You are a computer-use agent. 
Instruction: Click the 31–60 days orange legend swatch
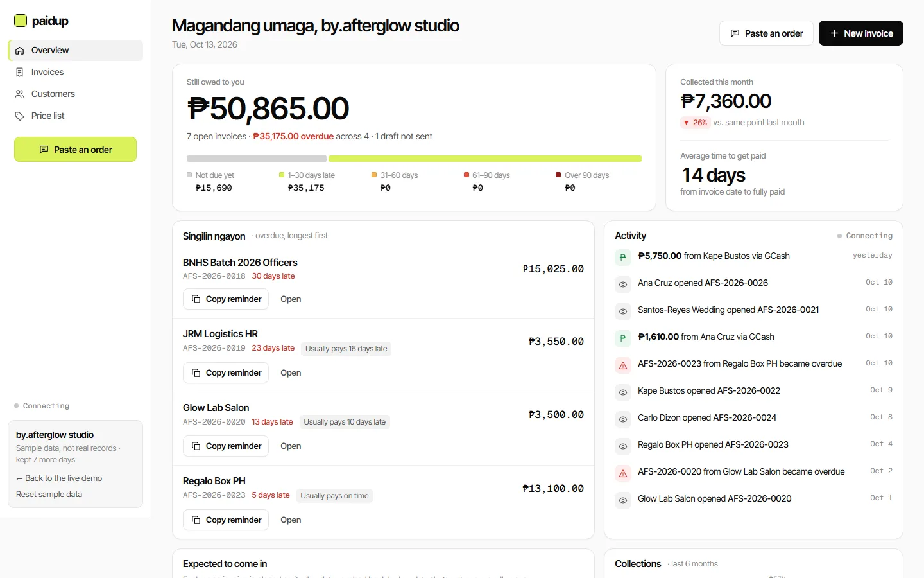pos(374,175)
